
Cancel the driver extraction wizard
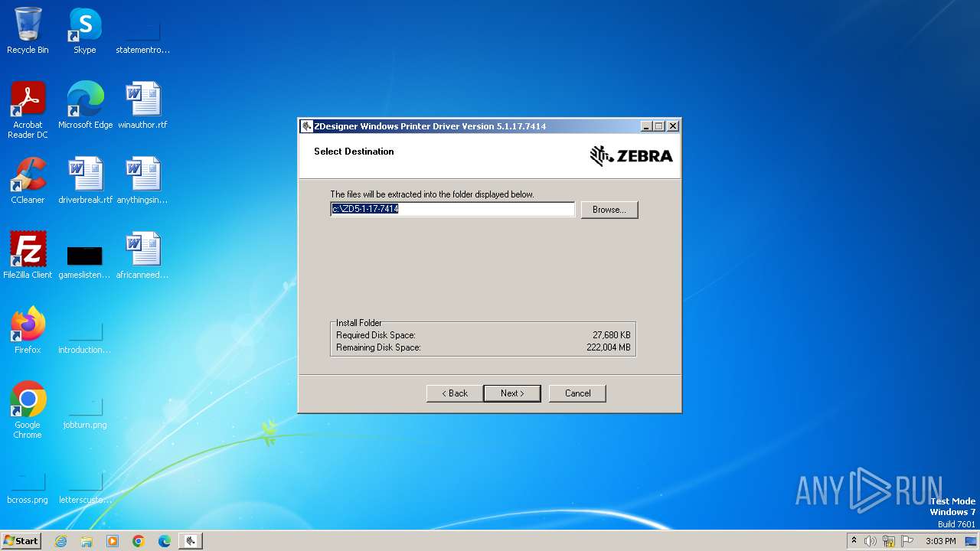[577, 393]
